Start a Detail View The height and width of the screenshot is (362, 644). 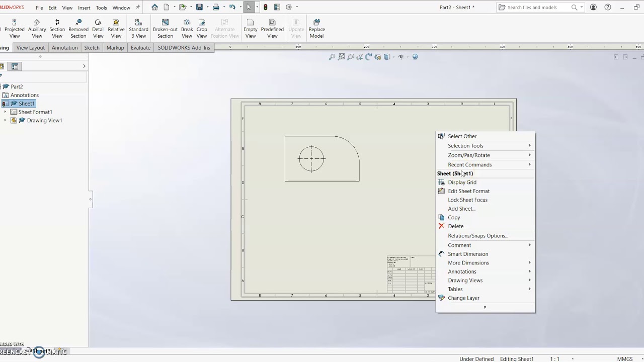click(98, 29)
